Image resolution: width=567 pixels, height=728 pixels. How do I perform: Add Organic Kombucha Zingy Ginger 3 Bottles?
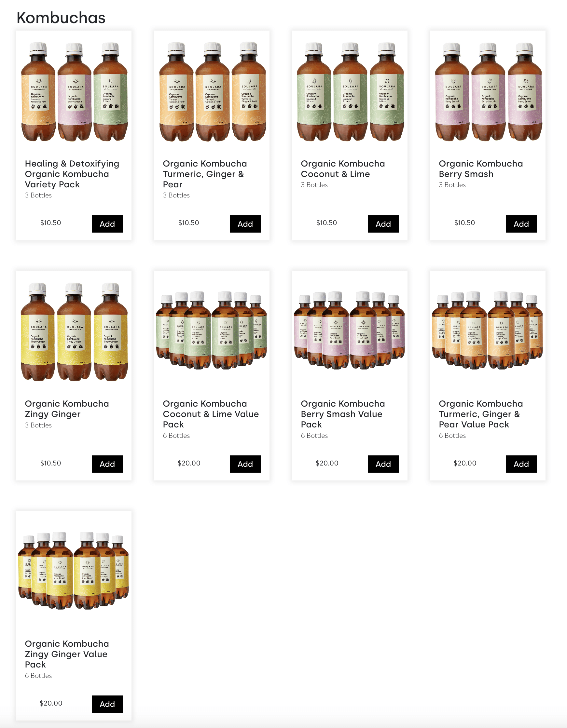(x=107, y=464)
